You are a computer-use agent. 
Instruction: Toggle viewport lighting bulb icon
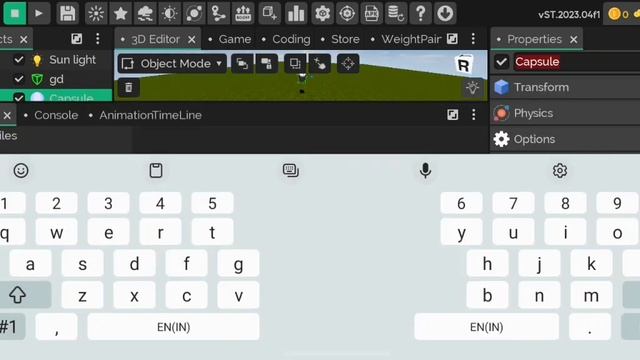(473, 87)
